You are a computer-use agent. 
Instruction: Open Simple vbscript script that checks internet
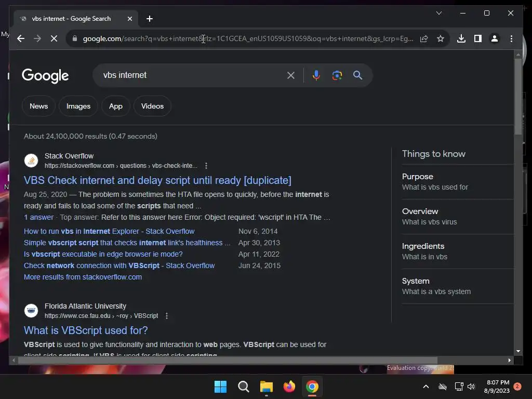(127, 243)
